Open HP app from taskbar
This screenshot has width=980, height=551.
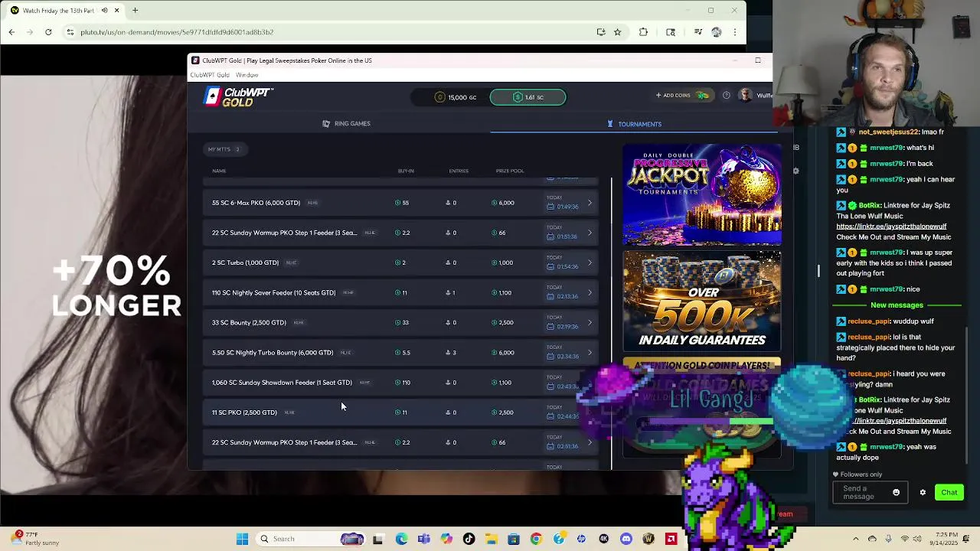[581, 539]
